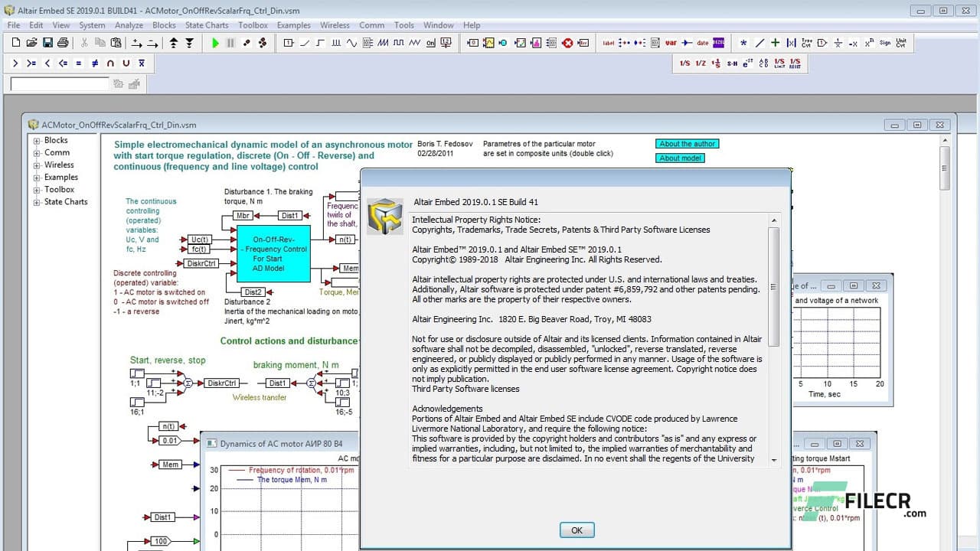Image resolution: width=980 pixels, height=551 pixels.
Task: Insert a var block from the toolbar
Action: point(671,43)
